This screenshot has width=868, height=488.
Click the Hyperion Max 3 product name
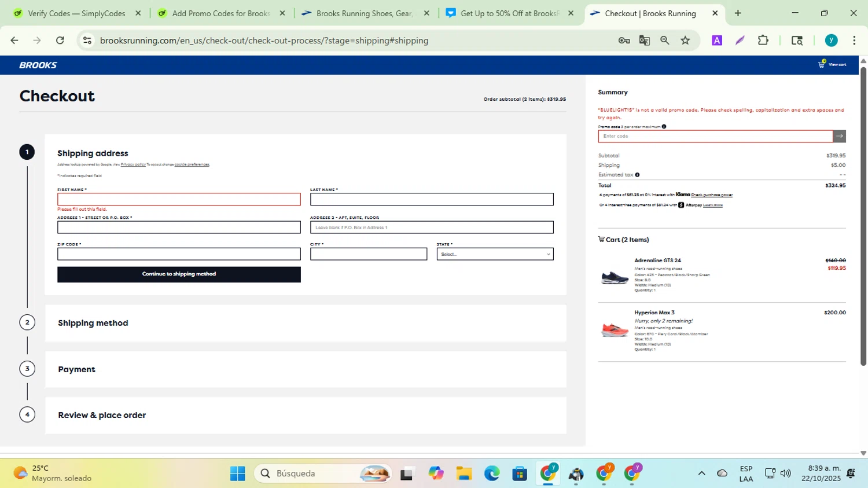pos(654,313)
